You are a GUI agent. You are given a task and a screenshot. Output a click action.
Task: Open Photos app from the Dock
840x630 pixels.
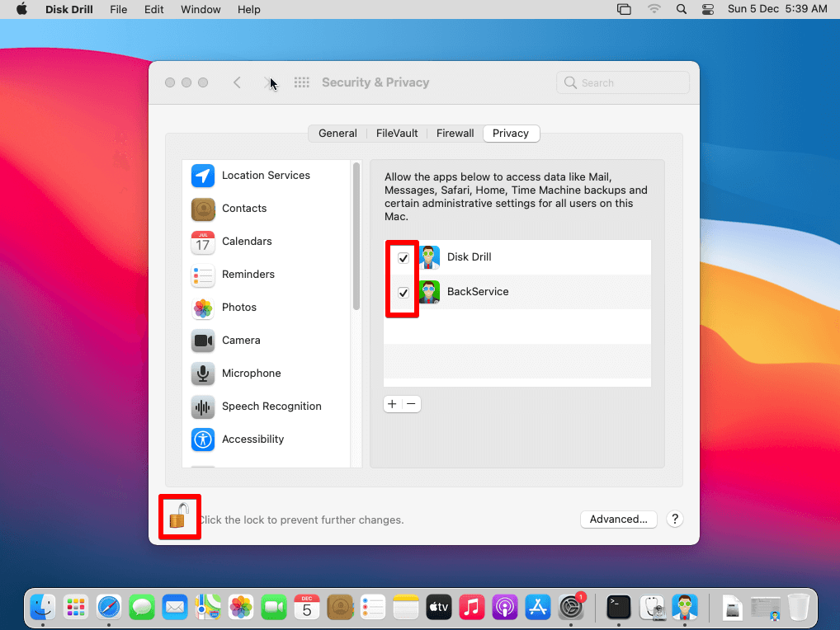point(241,608)
